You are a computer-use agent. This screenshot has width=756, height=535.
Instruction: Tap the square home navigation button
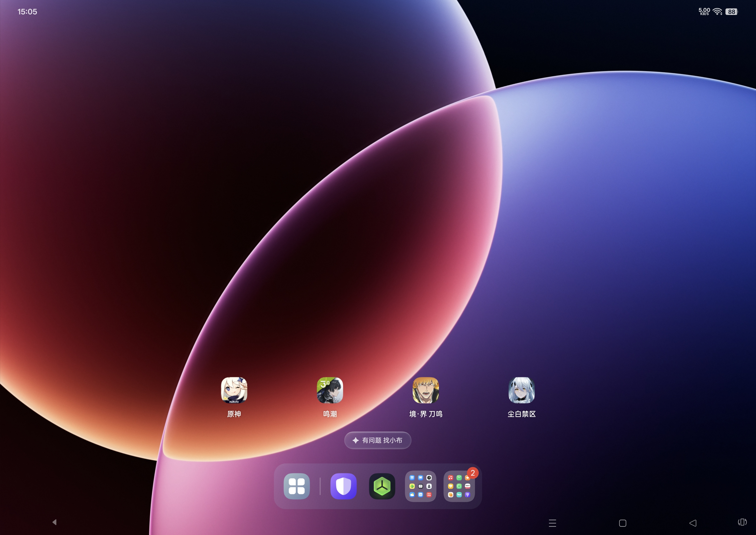coord(622,523)
